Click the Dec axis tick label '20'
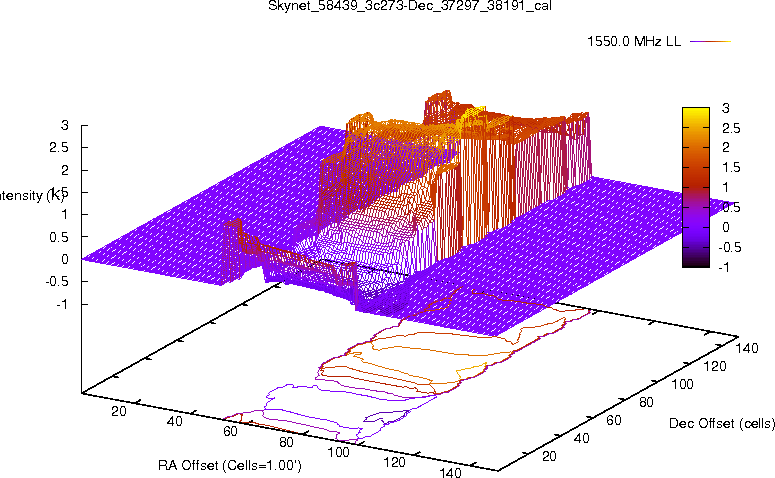 point(550,456)
